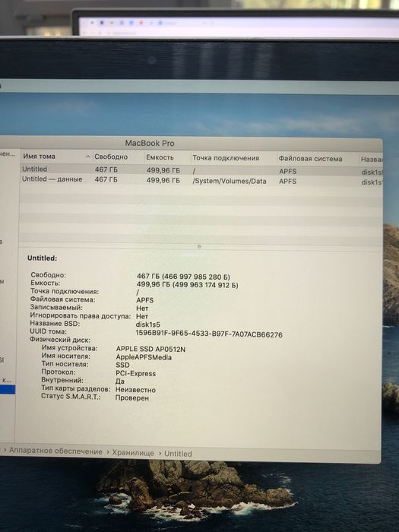Screen dimensions: 399x532
Task: Click the split pane divider handle dot
Action: [199, 247]
